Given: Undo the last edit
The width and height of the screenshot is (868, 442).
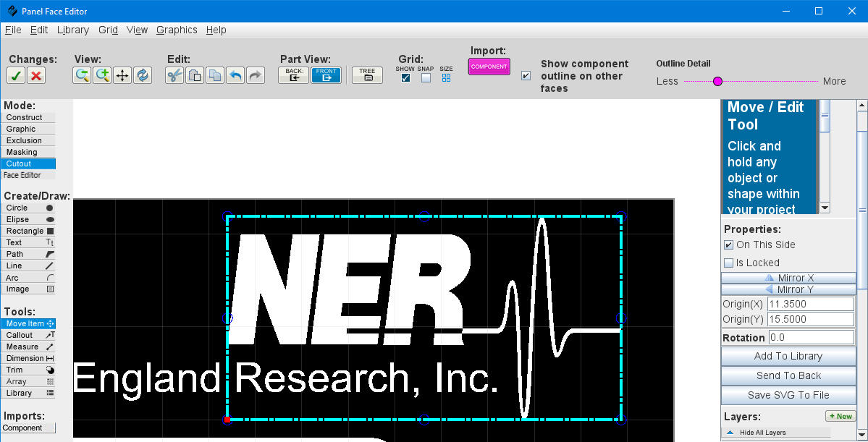Looking at the screenshot, I should tap(235, 75).
